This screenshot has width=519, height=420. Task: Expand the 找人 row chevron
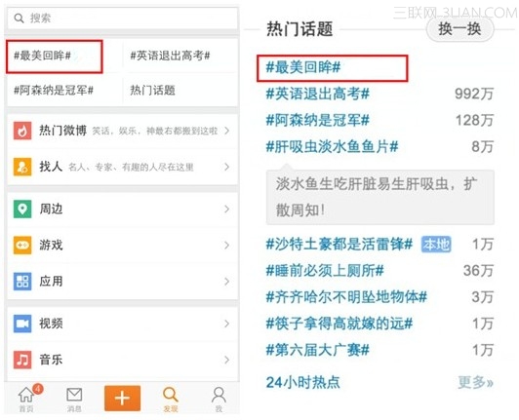(226, 167)
